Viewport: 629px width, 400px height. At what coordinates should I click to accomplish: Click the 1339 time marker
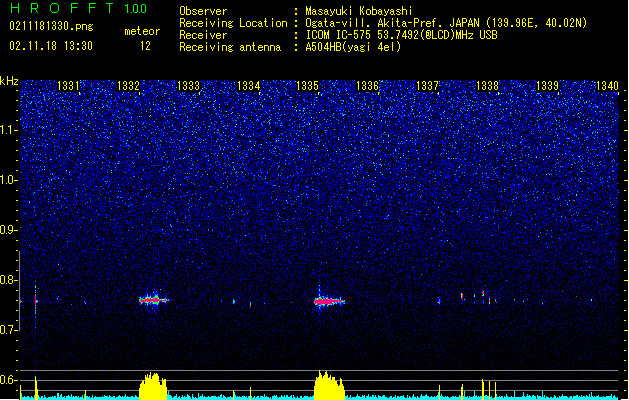point(547,86)
